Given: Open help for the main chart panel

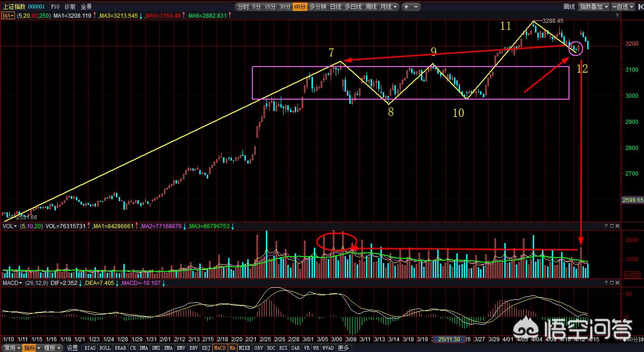Looking at the screenshot, I should (x=617, y=15).
